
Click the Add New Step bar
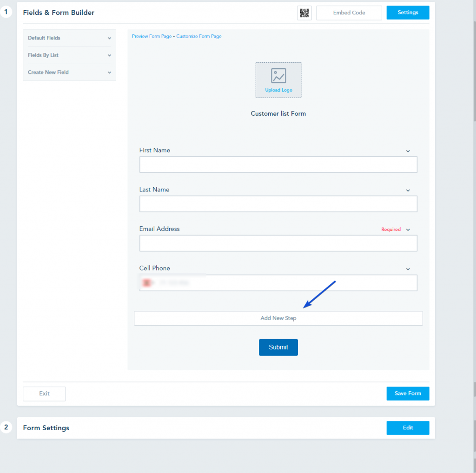coord(278,318)
